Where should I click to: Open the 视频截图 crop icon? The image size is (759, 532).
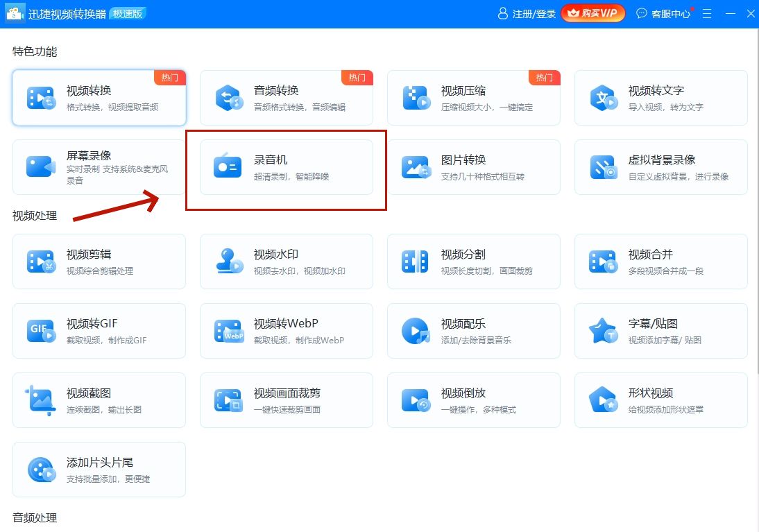pos(40,400)
